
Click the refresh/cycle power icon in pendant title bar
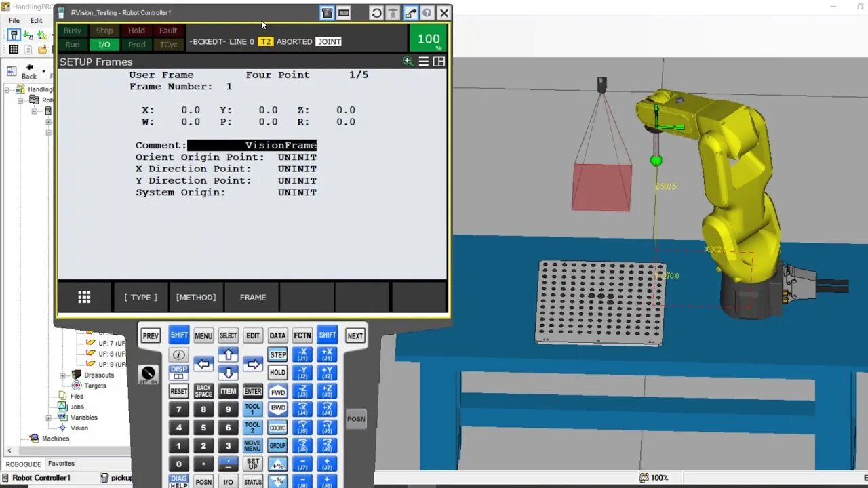376,13
